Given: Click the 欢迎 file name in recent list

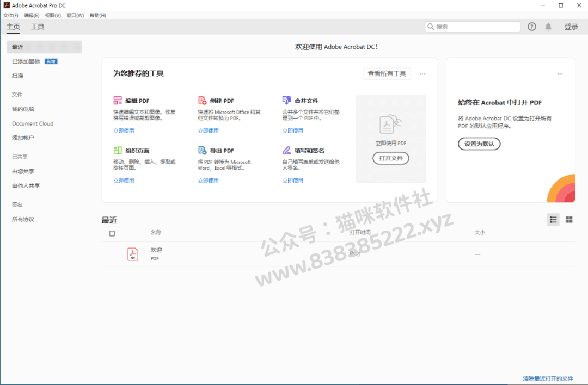Looking at the screenshot, I should tap(156, 250).
